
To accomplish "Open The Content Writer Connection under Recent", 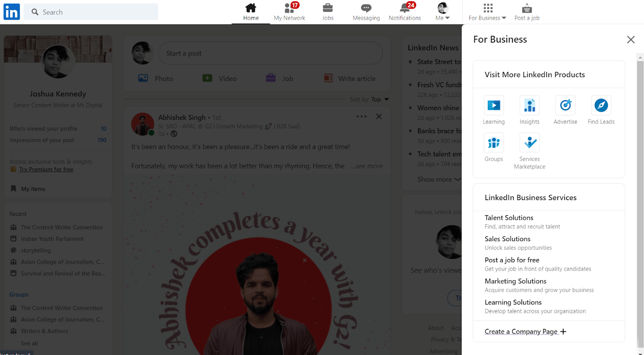I will [x=62, y=227].
